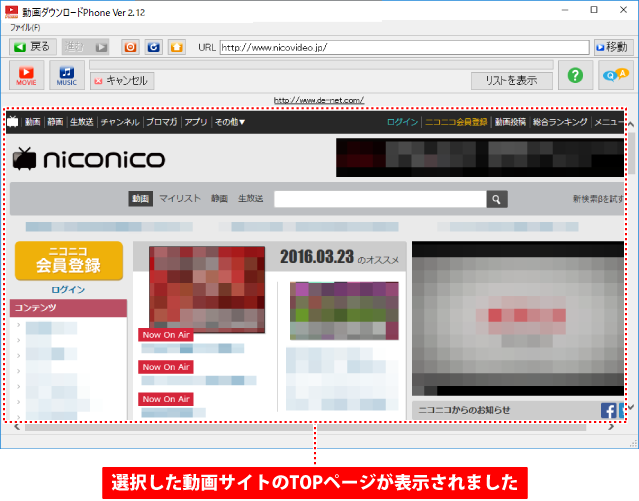Select the 静画 search tab
Image resolution: width=639 pixels, height=501 pixels.
click(x=219, y=199)
